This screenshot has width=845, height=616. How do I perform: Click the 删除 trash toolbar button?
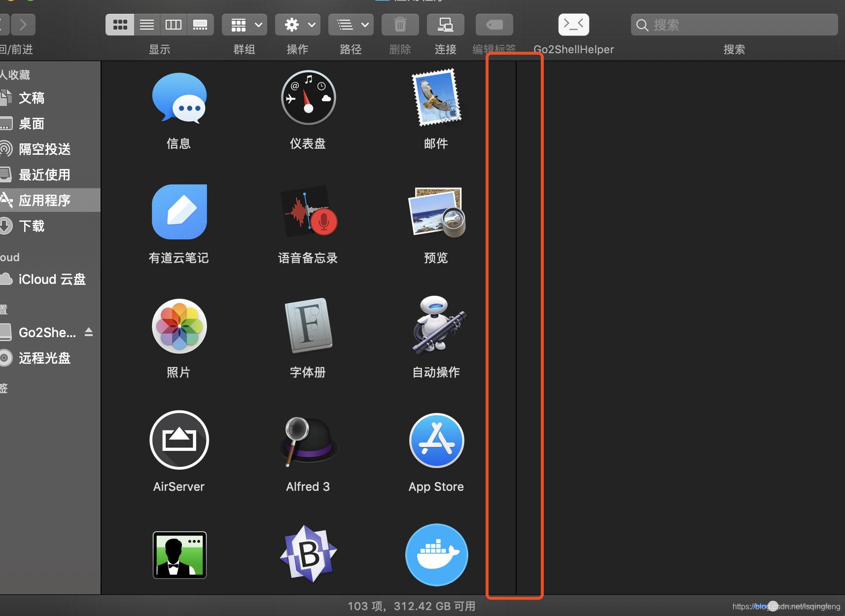point(400,25)
